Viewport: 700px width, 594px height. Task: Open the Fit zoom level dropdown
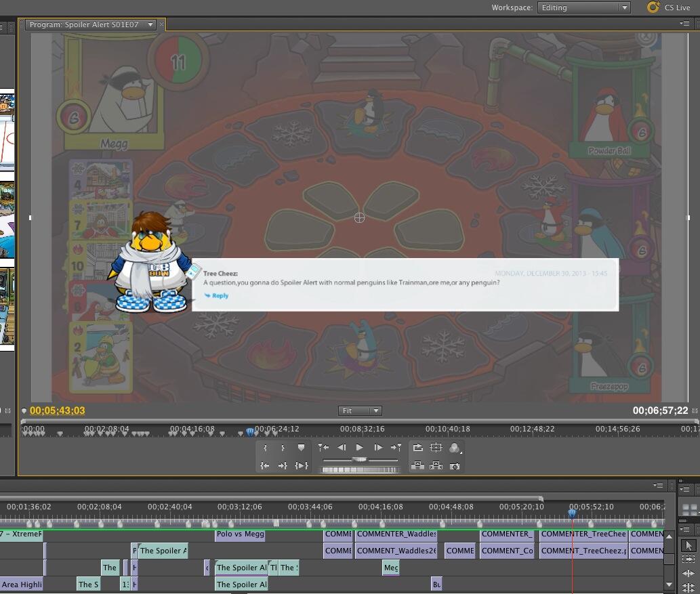360,410
